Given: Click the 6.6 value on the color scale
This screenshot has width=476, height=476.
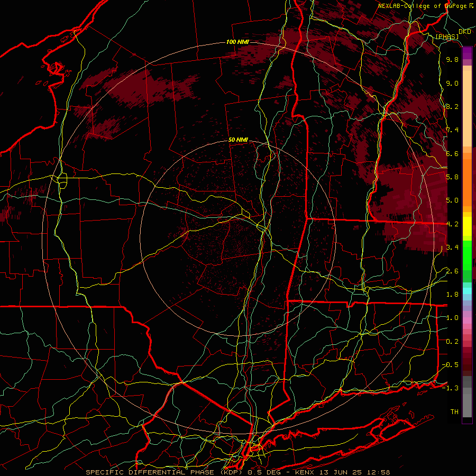Looking at the screenshot, I should click(452, 154).
